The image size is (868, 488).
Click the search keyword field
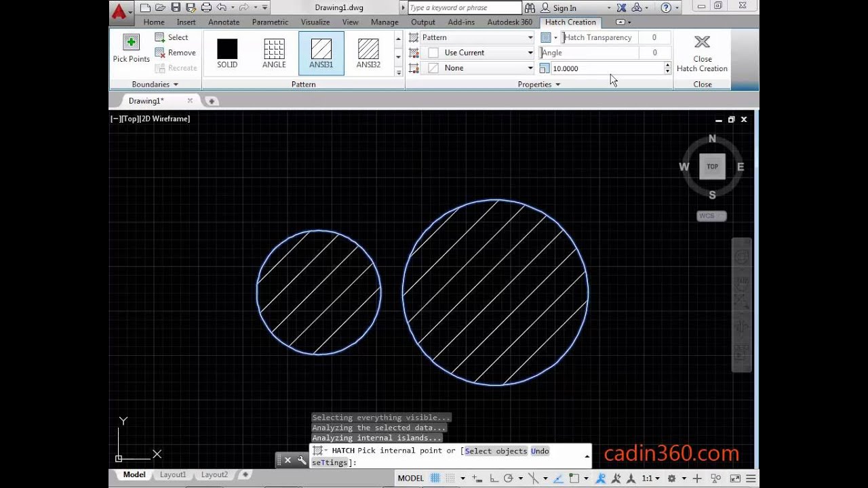(x=465, y=8)
